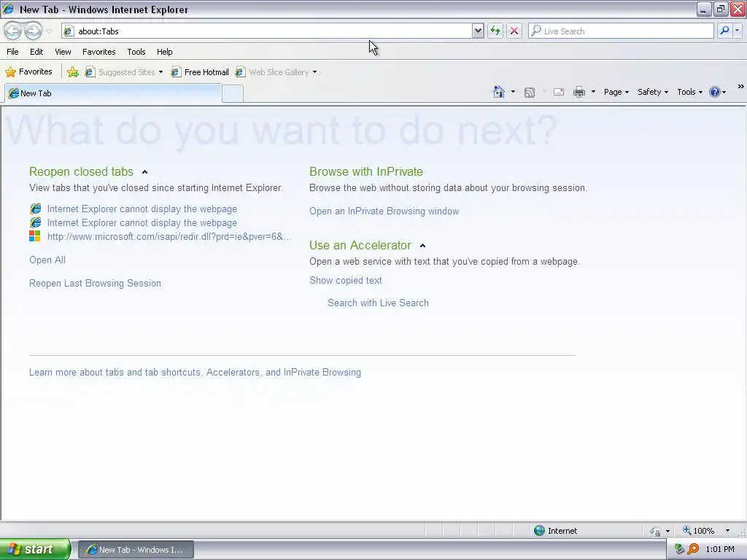Select the New Tab tab

pyautogui.click(x=112, y=93)
